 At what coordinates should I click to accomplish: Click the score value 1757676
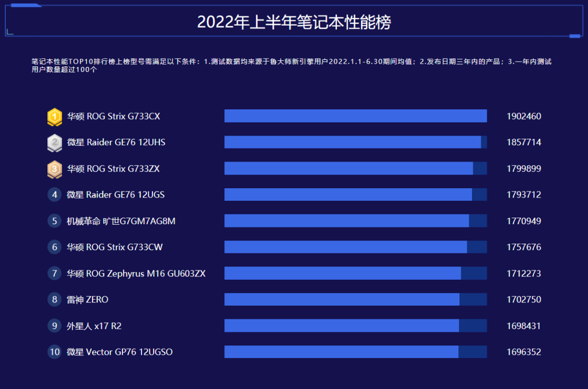tap(524, 248)
